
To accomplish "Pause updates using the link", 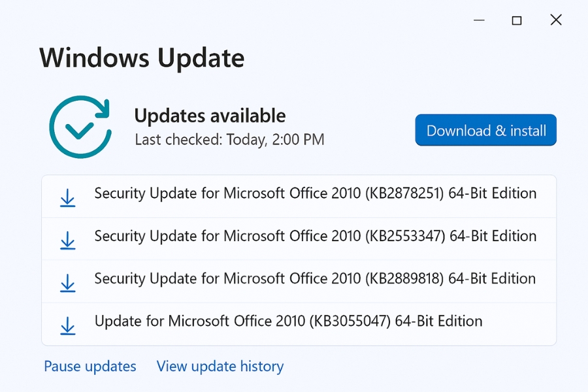I will point(90,366).
